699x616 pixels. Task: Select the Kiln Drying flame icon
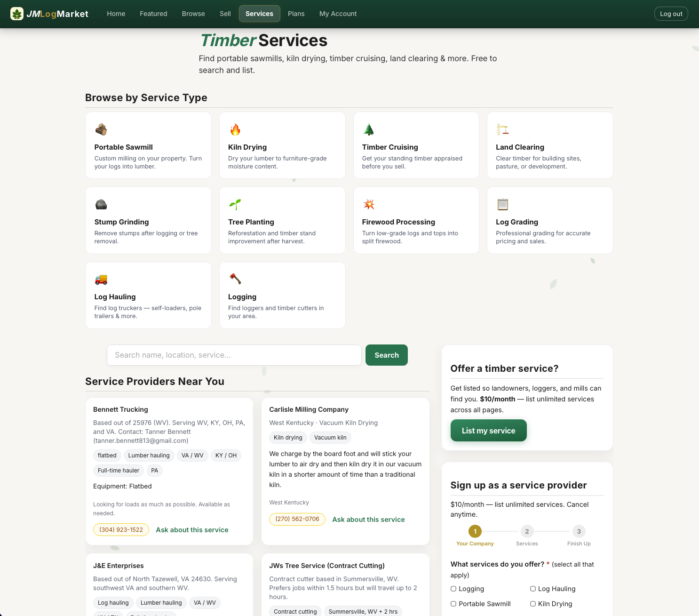(235, 129)
